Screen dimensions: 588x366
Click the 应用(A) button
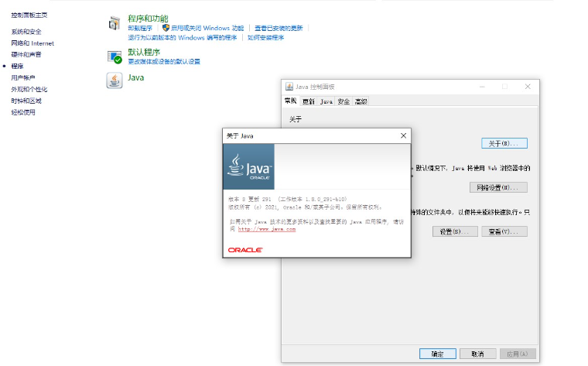[518, 354]
